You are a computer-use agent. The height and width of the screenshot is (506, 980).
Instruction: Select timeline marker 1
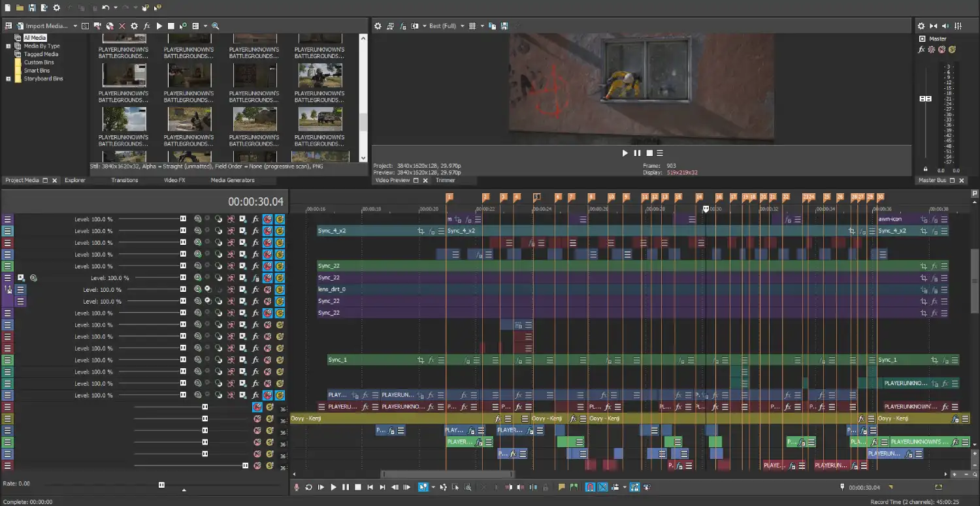(x=449, y=197)
